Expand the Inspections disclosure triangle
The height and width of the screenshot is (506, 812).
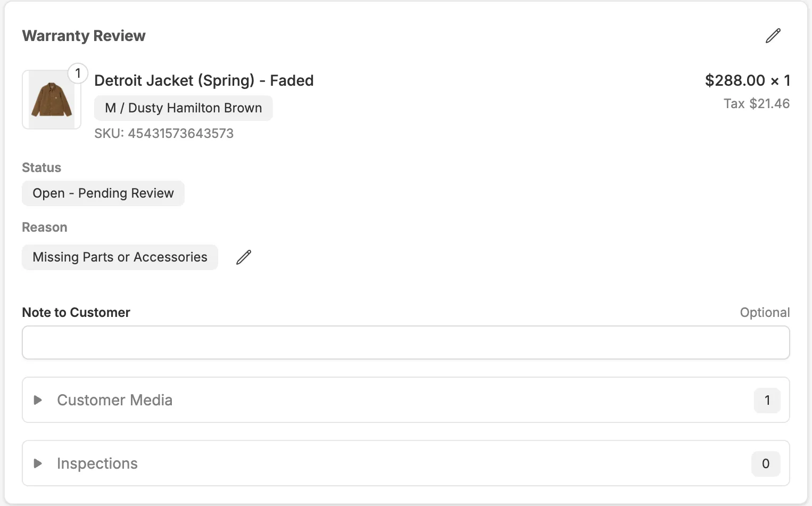pyautogui.click(x=38, y=463)
